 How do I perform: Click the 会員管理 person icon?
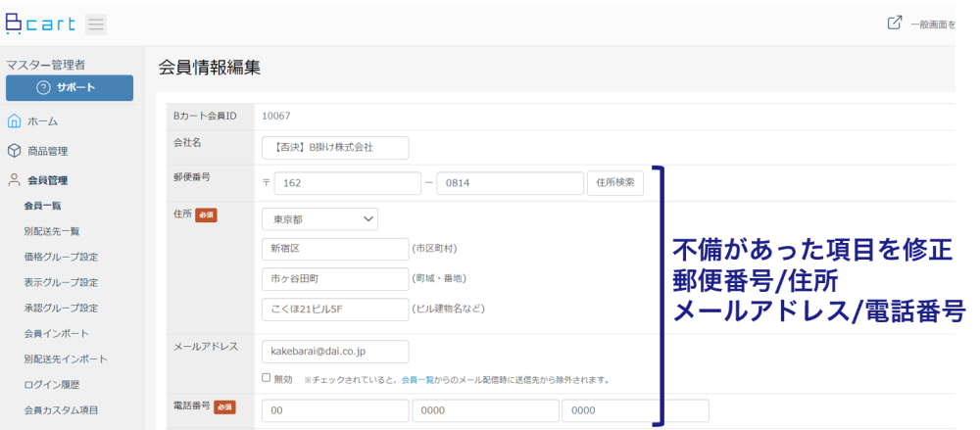pyautogui.click(x=14, y=180)
